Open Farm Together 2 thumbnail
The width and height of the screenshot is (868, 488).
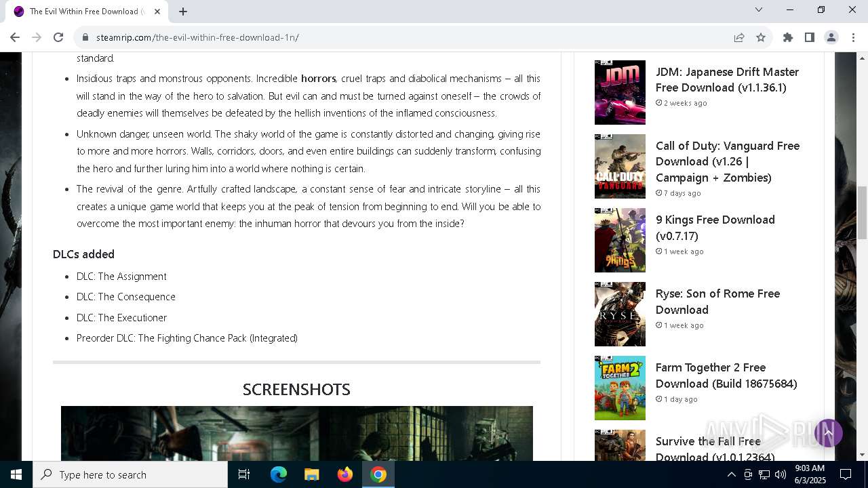620,388
